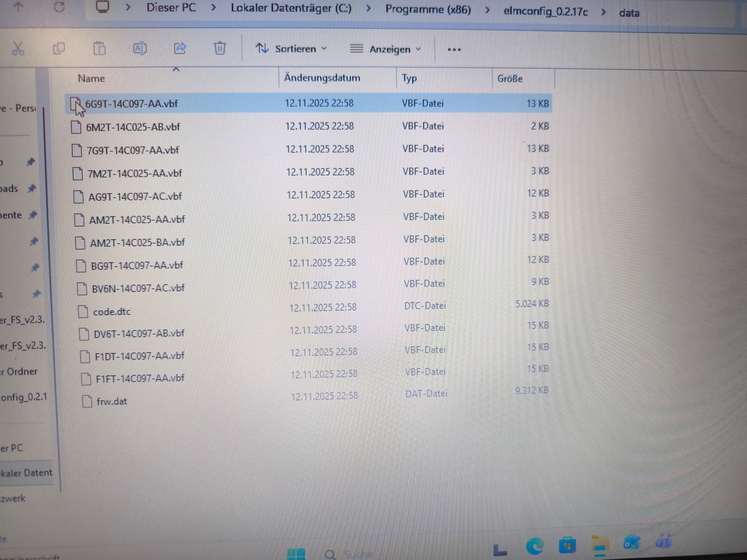Click the Share icon in toolbar
Viewport: 747px width, 560px height.
[x=180, y=48]
